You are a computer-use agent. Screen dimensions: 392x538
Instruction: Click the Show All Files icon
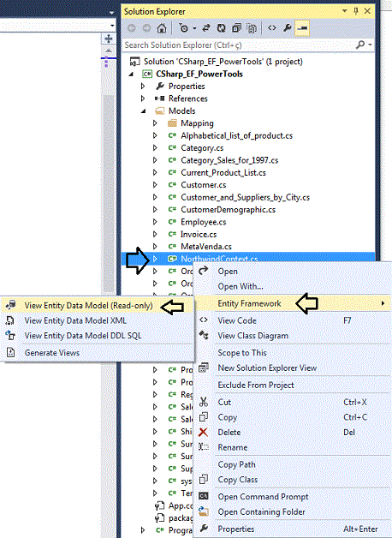click(x=252, y=28)
